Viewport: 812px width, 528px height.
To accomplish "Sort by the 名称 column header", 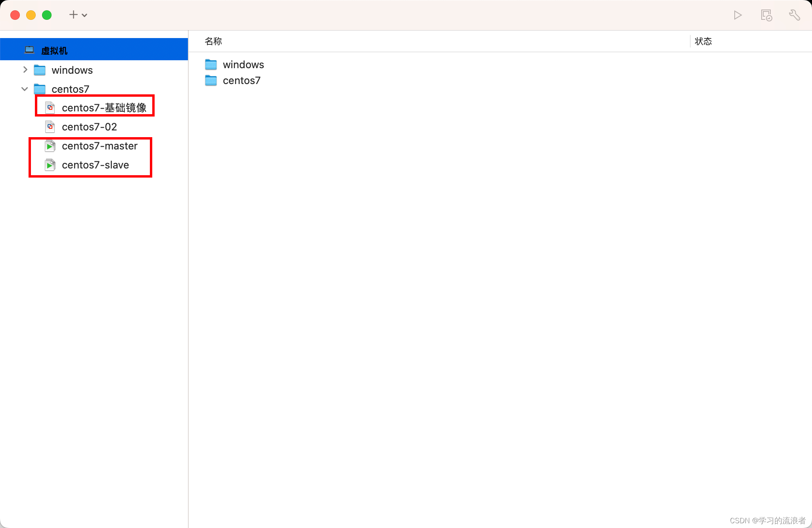I will click(x=213, y=41).
